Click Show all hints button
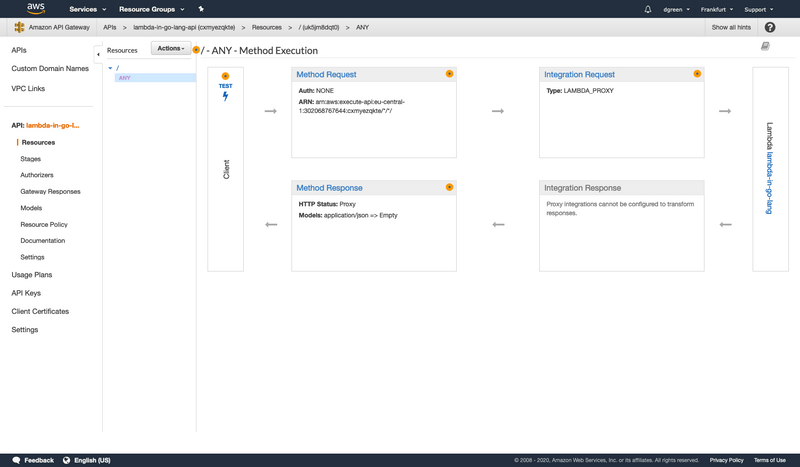The image size is (800, 467). click(x=731, y=28)
